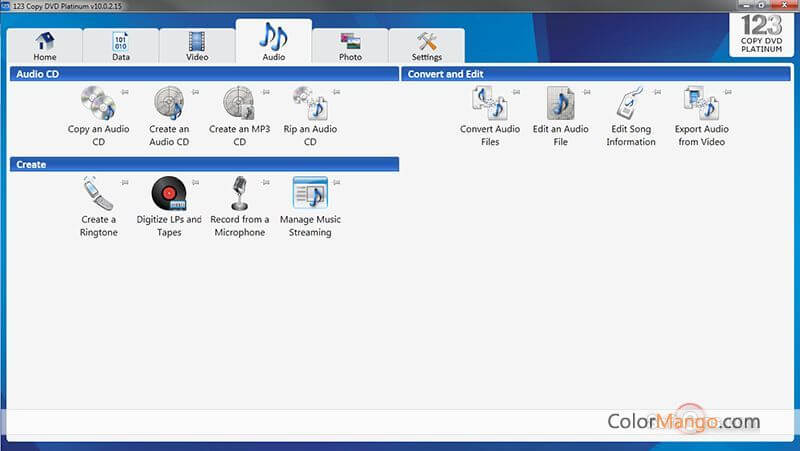Launch Digitize LPs and Tapes
800x451 pixels.
click(168, 193)
